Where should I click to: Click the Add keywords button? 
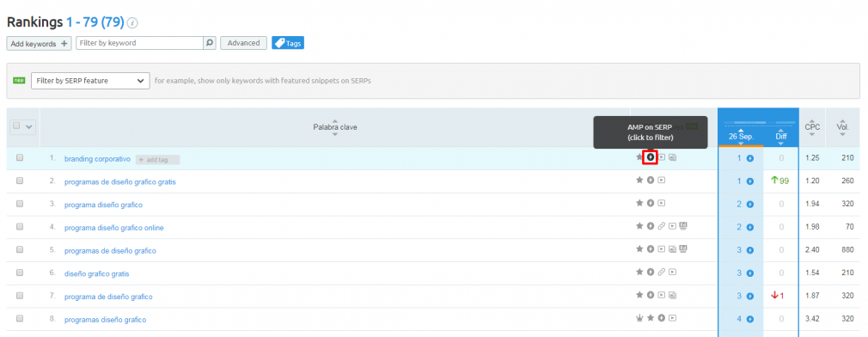[x=39, y=43]
